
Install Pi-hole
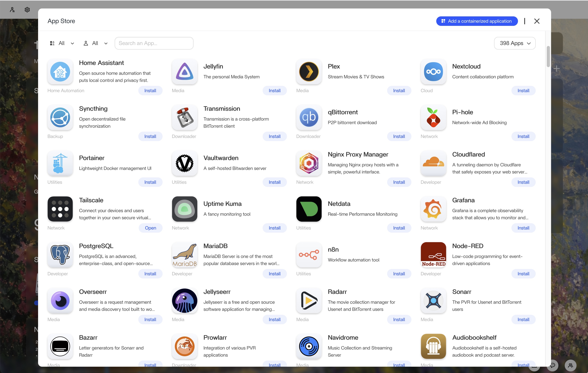[x=523, y=136]
